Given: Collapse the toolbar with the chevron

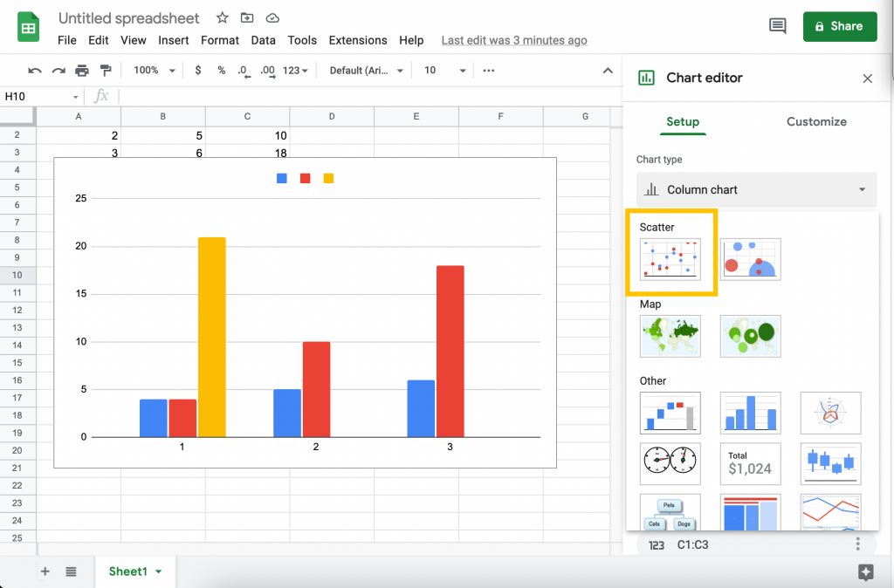Looking at the screenshot, I should click(x=609, y=70).
